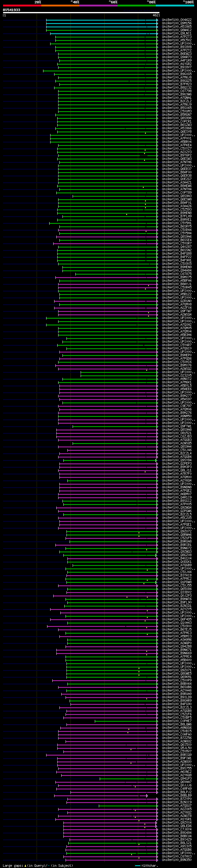Screen dimensions: 197x868
Task: Open hit UniRef100_Q9M156
Action: point(177,23)
